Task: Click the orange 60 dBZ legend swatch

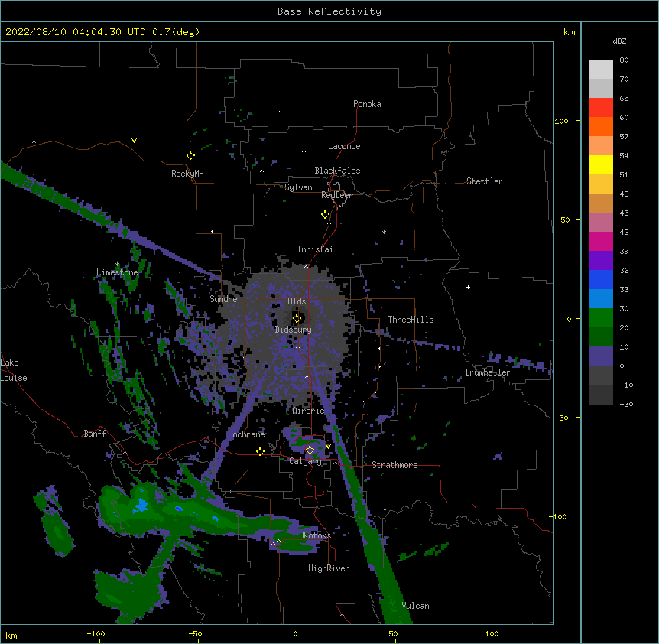Action: click(x=601, y=127)
